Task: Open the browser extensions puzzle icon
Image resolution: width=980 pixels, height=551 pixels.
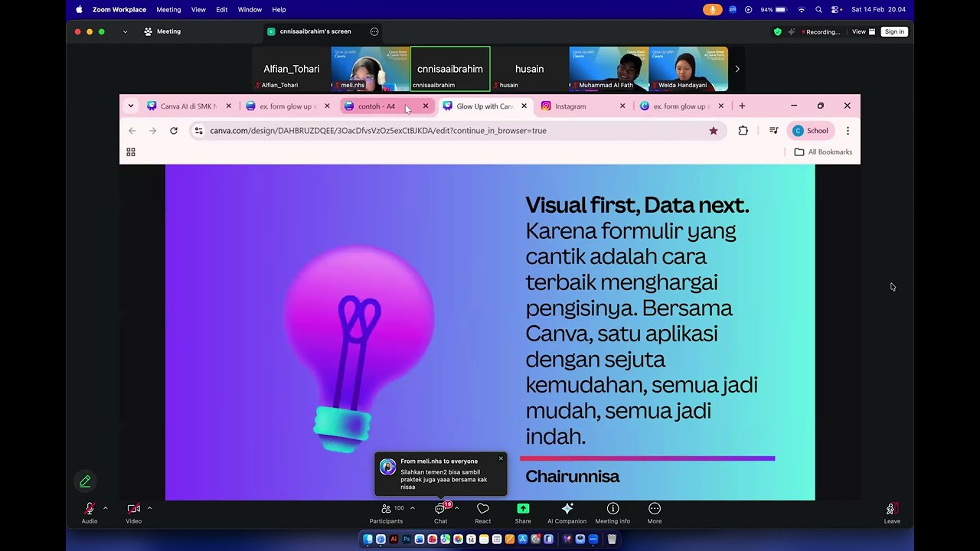Action: [x=743, y=131]
